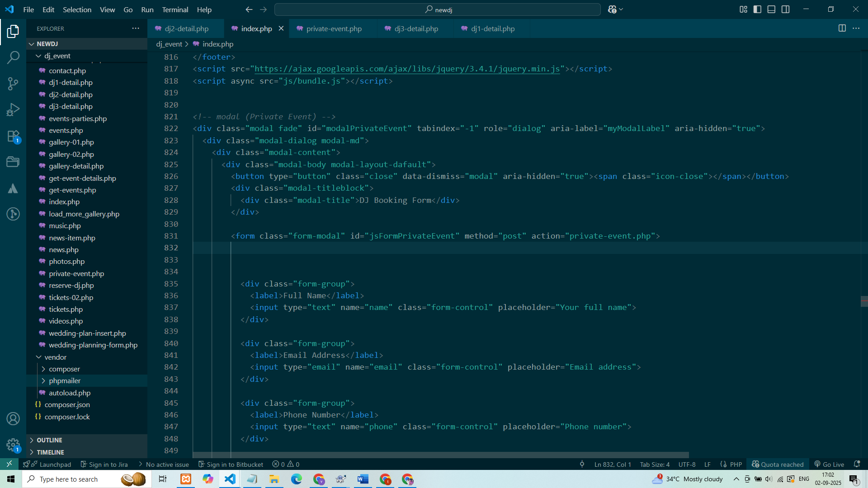Click the Accounts icon in activity bar
868x488 pixels.
pyautogui.click(x=13, y=419)
